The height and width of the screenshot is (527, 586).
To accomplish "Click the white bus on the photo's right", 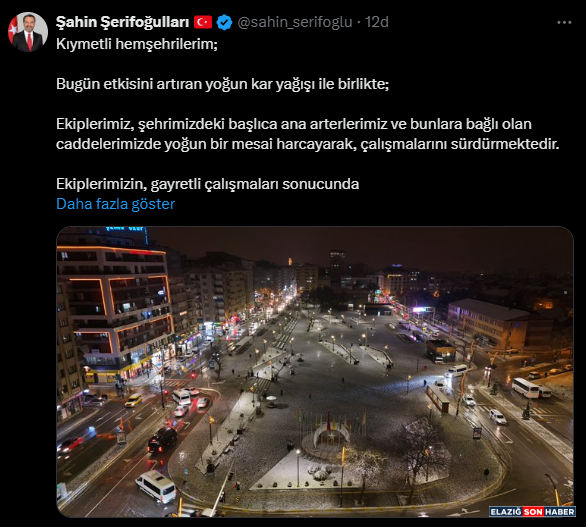I will (x=525, y=388).
